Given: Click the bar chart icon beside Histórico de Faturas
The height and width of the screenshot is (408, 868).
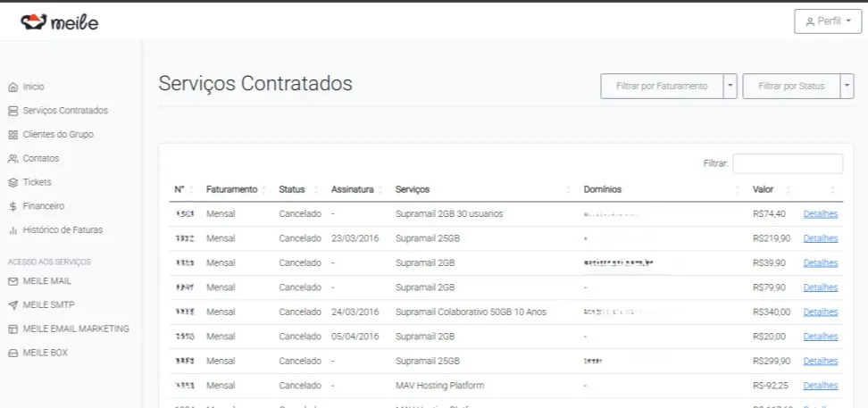Looking at the screenshot, I should [x=13, y=229].
